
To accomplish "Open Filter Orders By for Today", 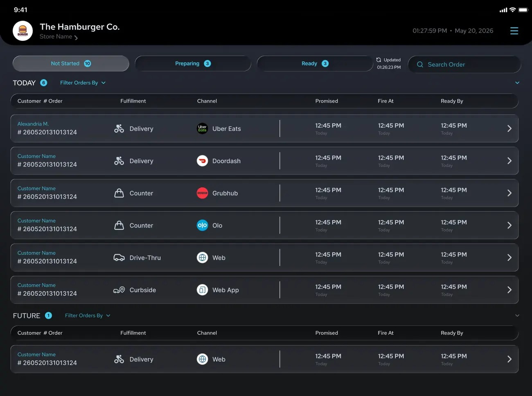I will (83, 83).
